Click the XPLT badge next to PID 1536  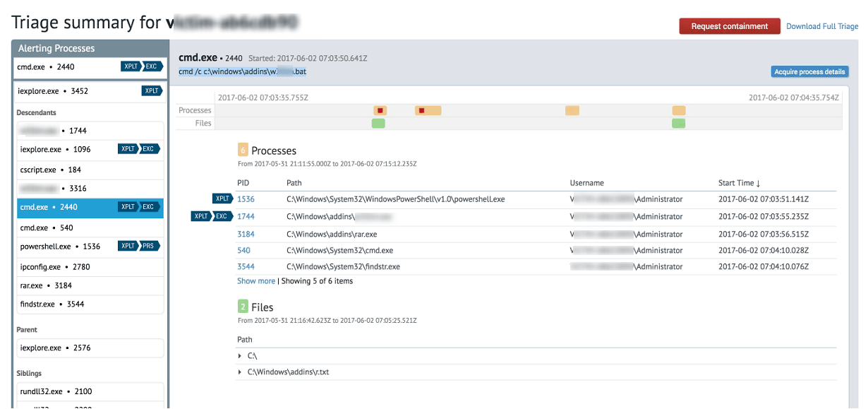click(222, 198)
